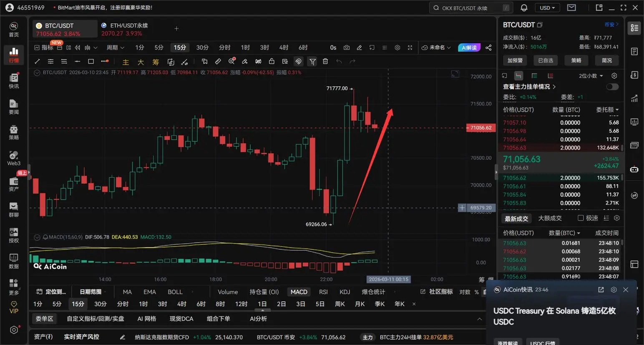Toggle the MACD indicator visibility bell icon
Screen dimensions: 644x345
click(x=45, y=237)
